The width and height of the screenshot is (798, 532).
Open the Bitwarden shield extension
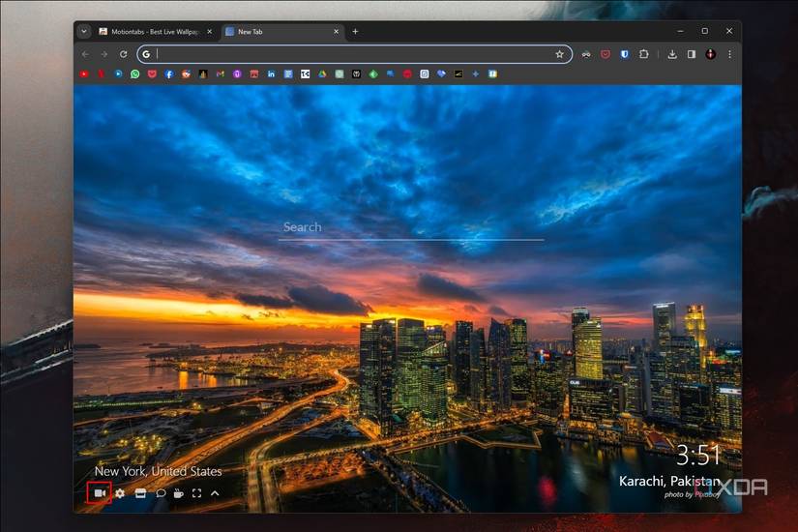[625, 54]
